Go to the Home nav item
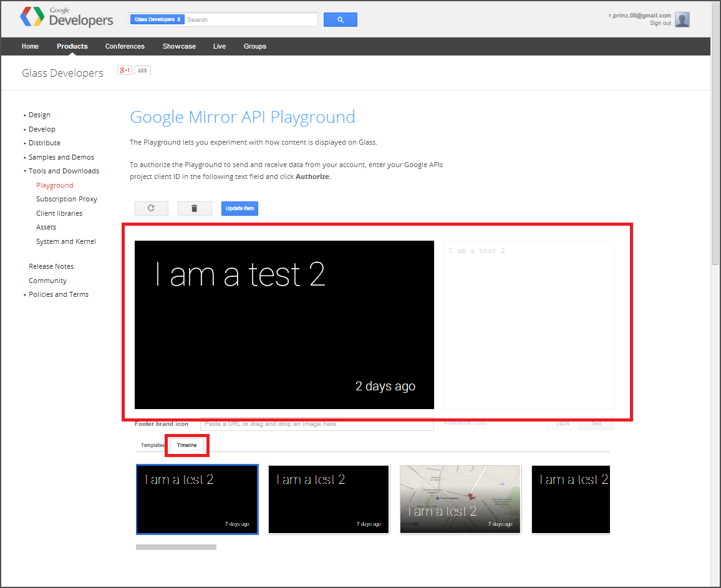 [30, 46]
